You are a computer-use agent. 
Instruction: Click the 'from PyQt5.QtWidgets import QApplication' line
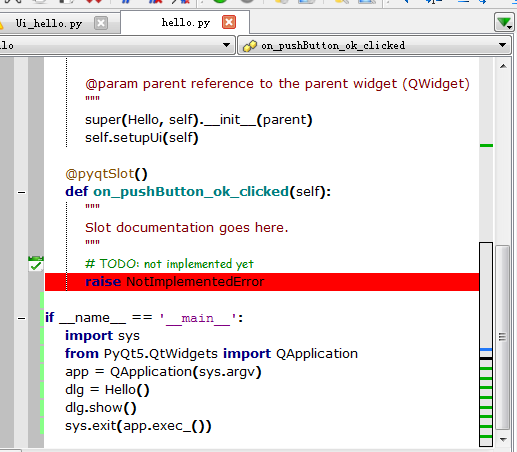(x=211, y=354)
